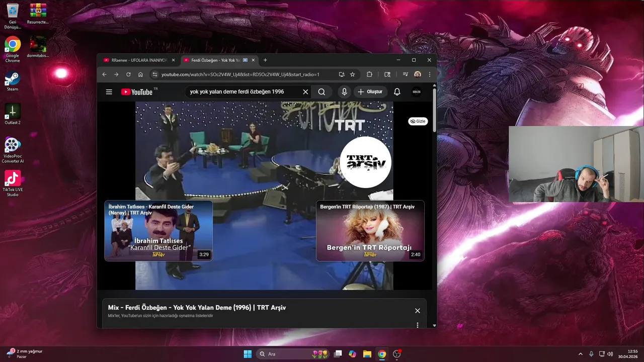
Task: Click the YouTube search input field
Action: [x=244, y=92]
